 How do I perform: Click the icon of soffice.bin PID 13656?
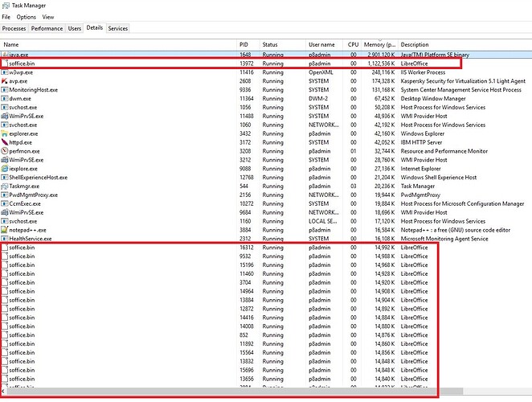[x=4, y=379]
